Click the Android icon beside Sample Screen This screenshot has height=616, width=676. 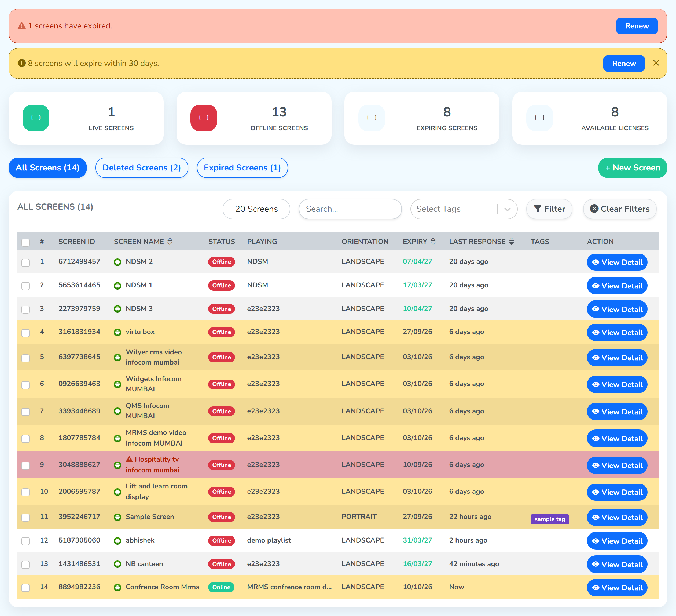(117, 517)
